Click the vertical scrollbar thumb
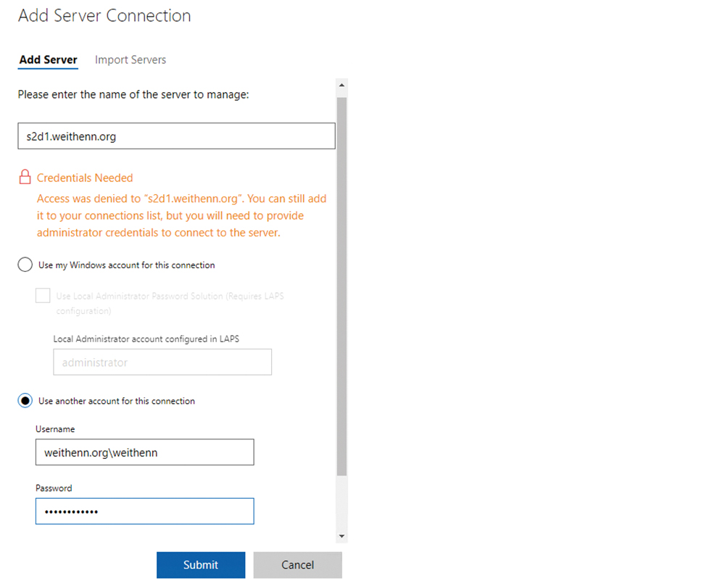The width and height of the screenshot is (725, 588). coord(341,286)
